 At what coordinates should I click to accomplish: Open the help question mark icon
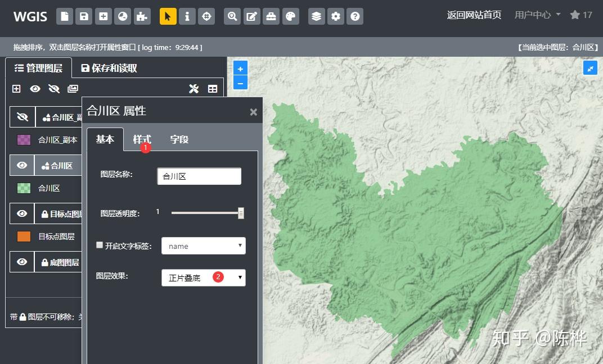[x=355, y=16]
